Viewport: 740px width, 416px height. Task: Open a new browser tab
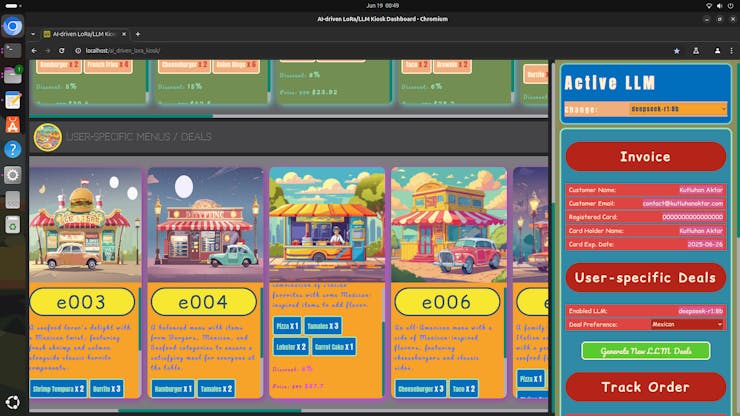tap(138, 34)
